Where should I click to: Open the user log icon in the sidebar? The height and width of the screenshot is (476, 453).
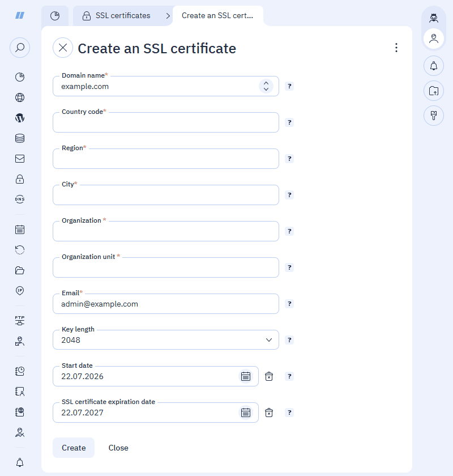click(x=20, y=392)
